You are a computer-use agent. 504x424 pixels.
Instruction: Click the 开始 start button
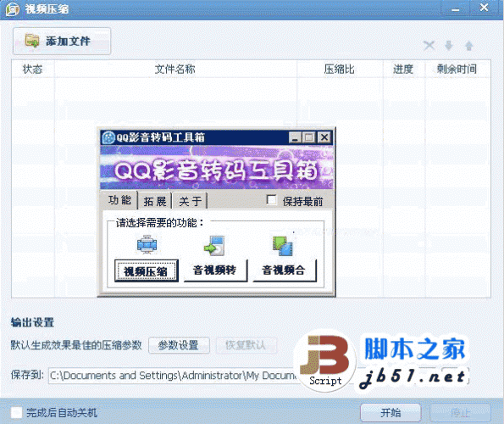tap(390, 412)
